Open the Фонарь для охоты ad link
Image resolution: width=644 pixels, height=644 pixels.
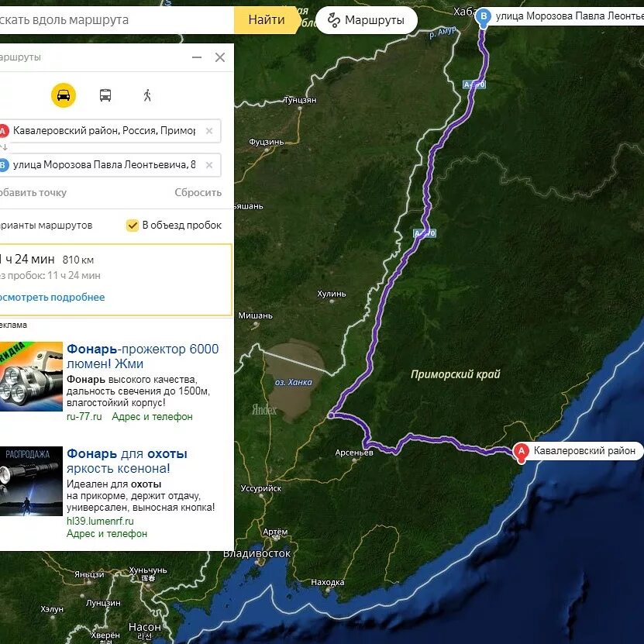[127, 461]
